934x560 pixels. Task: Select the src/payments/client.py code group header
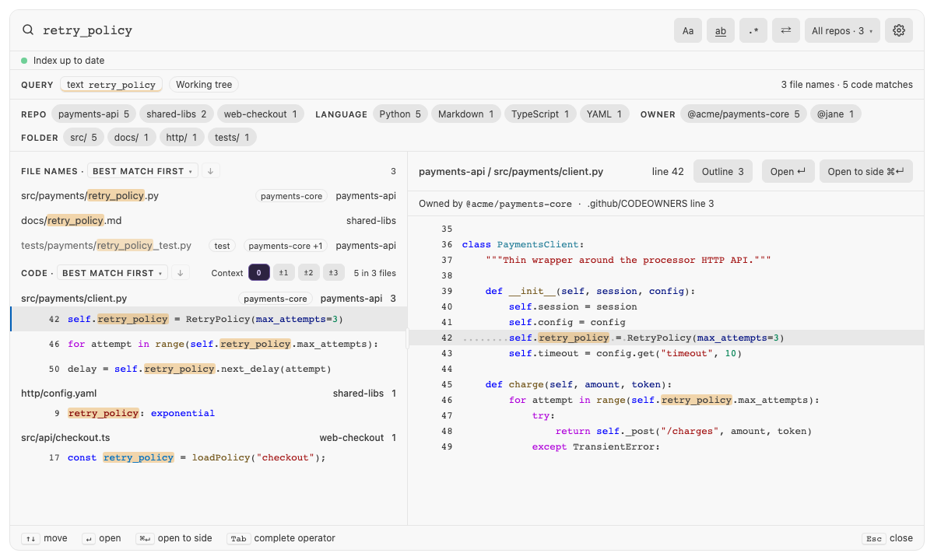click(209, 298)
